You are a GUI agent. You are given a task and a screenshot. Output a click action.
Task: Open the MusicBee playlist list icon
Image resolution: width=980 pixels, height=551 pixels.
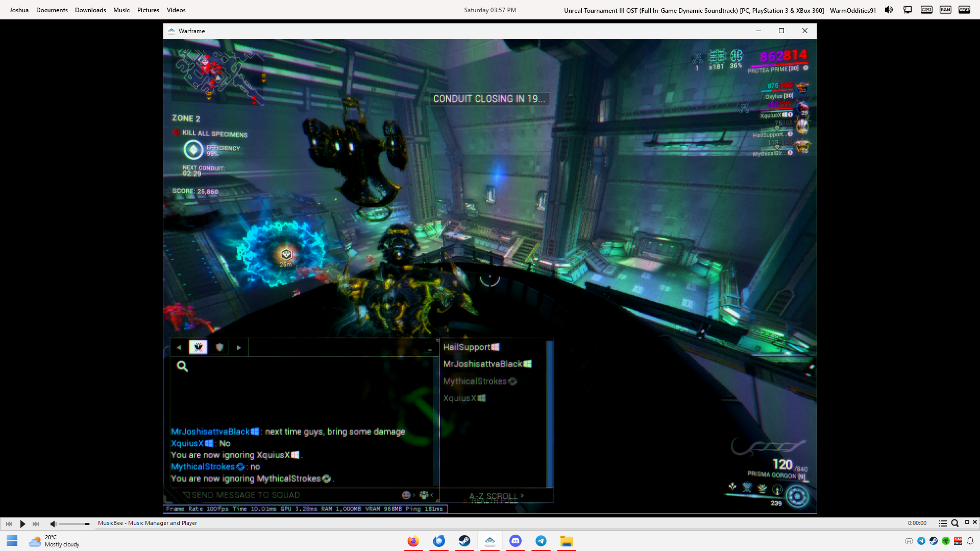pos(943,523)
